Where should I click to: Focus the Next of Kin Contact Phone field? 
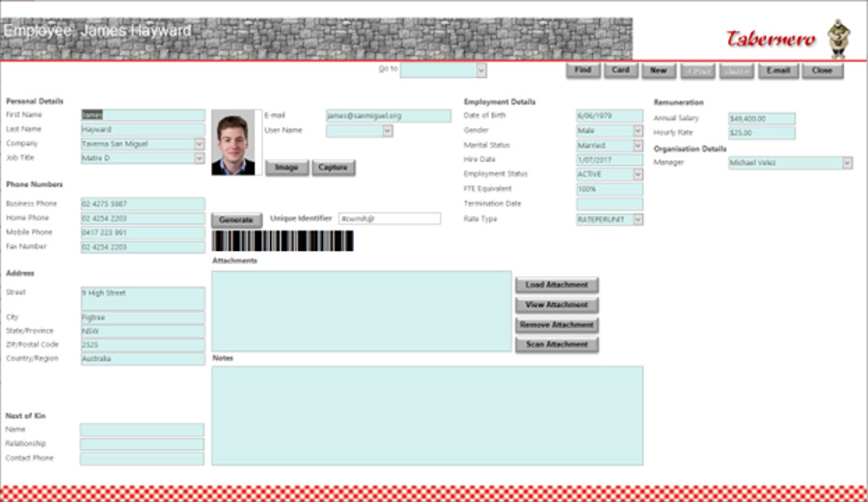tap(142, 459)
